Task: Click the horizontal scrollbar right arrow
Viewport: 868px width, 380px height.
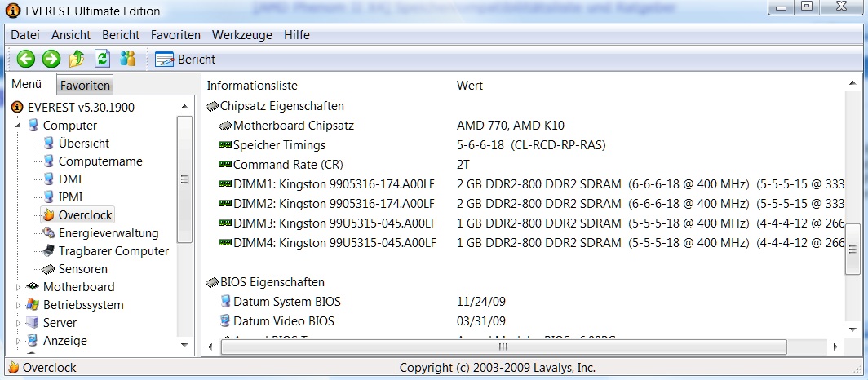Action: pyautogui.click(x=835, y=347)
